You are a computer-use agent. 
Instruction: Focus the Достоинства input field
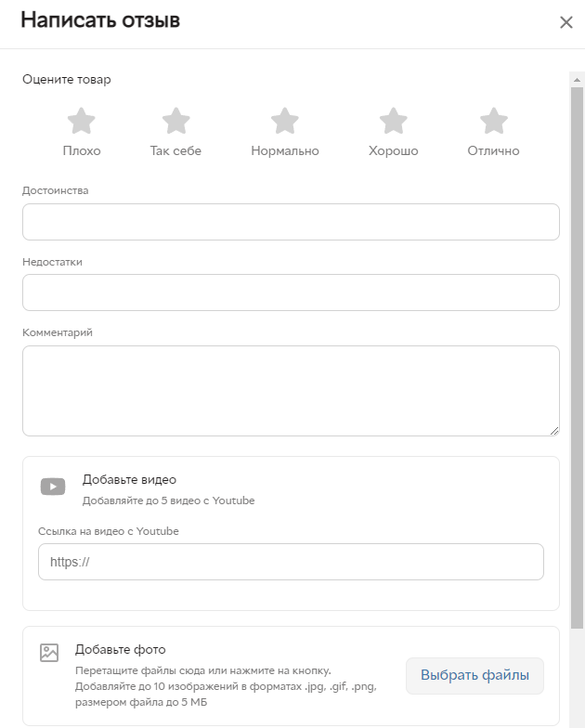(292, 222)
